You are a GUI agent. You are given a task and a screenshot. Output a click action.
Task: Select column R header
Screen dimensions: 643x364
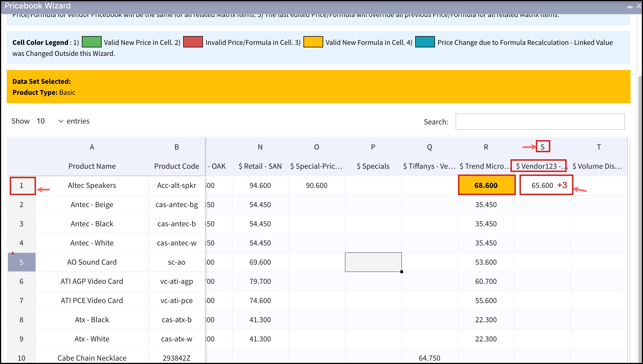click(x=486, y=147)
